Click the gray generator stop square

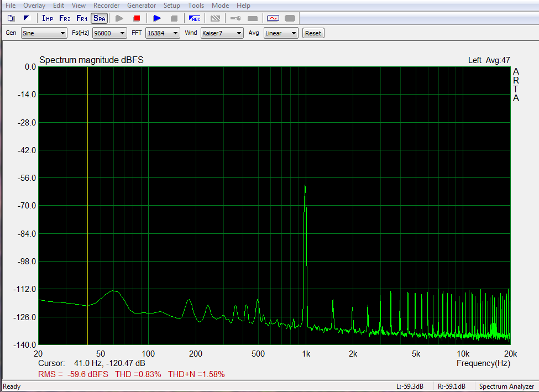click(x=174, y=18)
